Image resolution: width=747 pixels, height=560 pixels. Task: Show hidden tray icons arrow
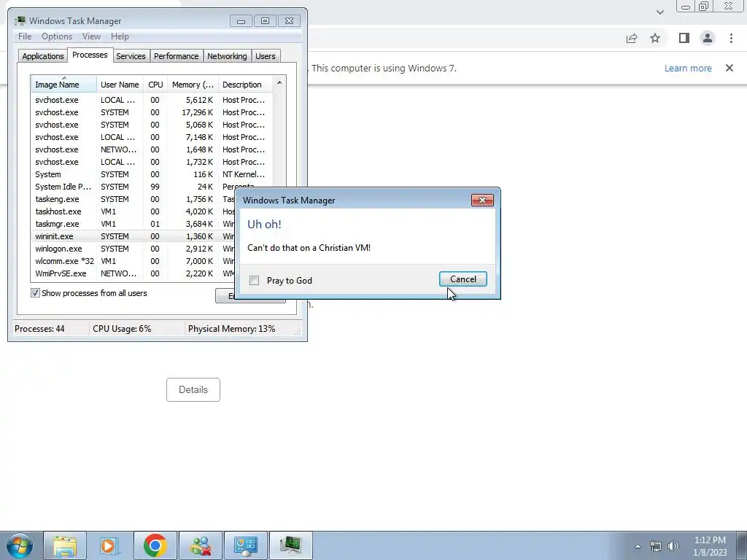[x=638, y=546]
